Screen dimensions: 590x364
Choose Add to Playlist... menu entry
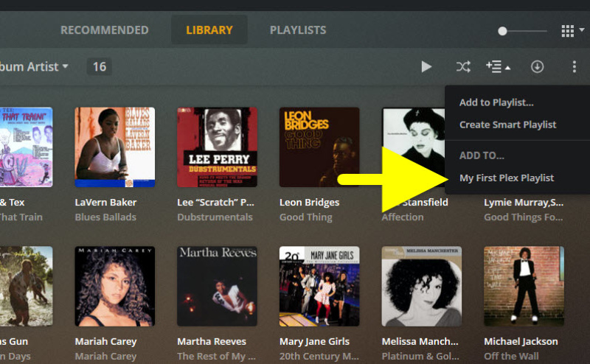pos(496,102)
